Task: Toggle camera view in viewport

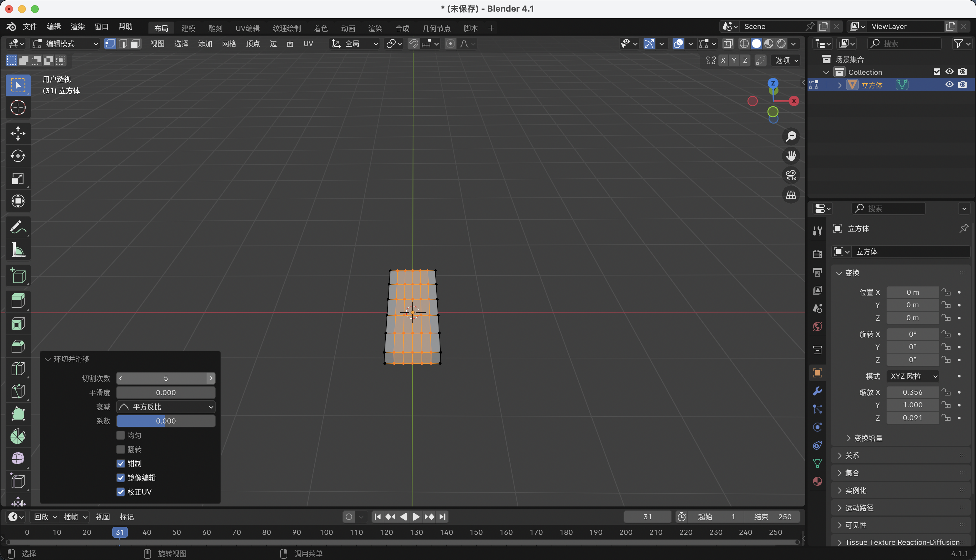Action: click(x=791, y=175)
